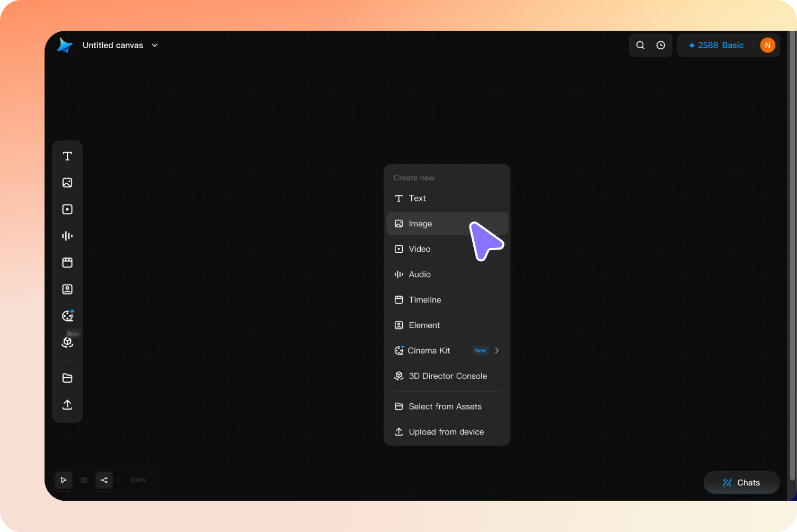The height and width of the screenshot is (532, 797).
Task: Choose Upload from device menu entry
Action: (447, 432)
